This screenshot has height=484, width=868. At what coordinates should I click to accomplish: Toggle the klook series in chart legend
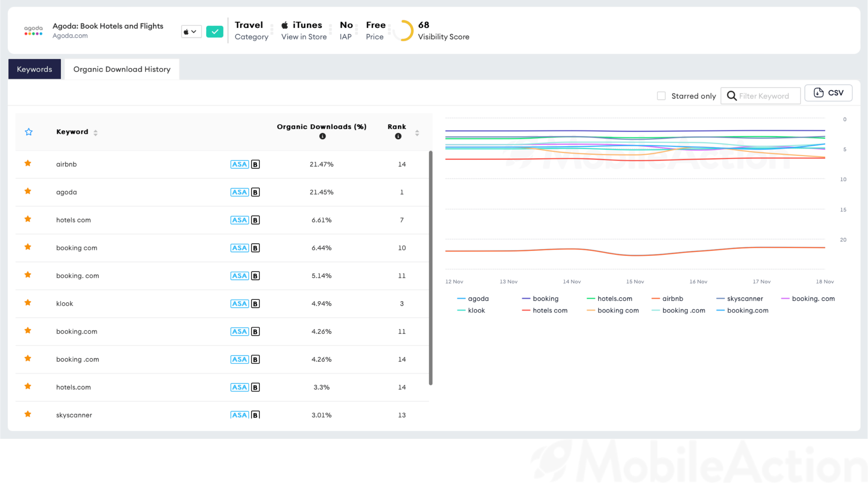click(471, 311)
